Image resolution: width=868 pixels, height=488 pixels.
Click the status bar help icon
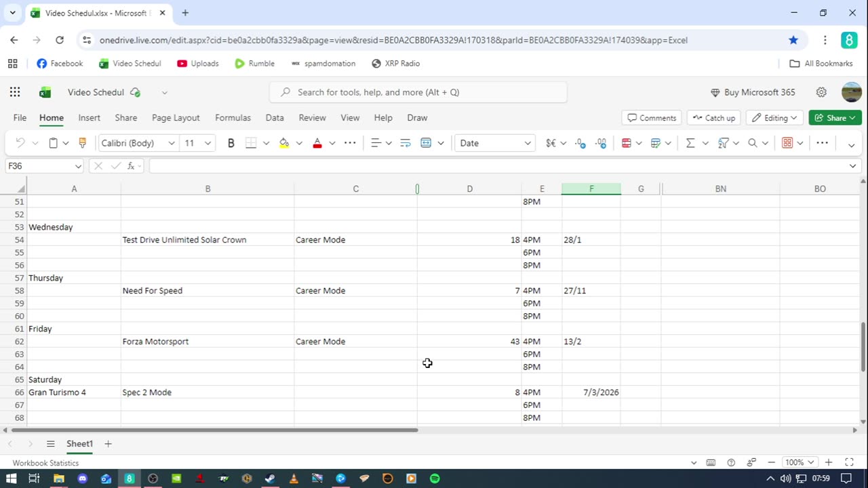(731, 462)
